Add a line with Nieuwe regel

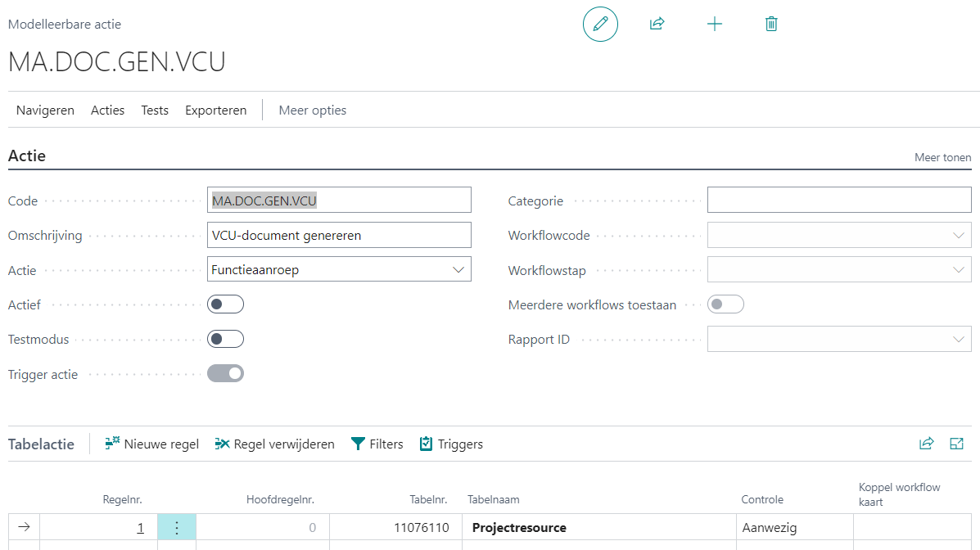(x=152, y=444)
